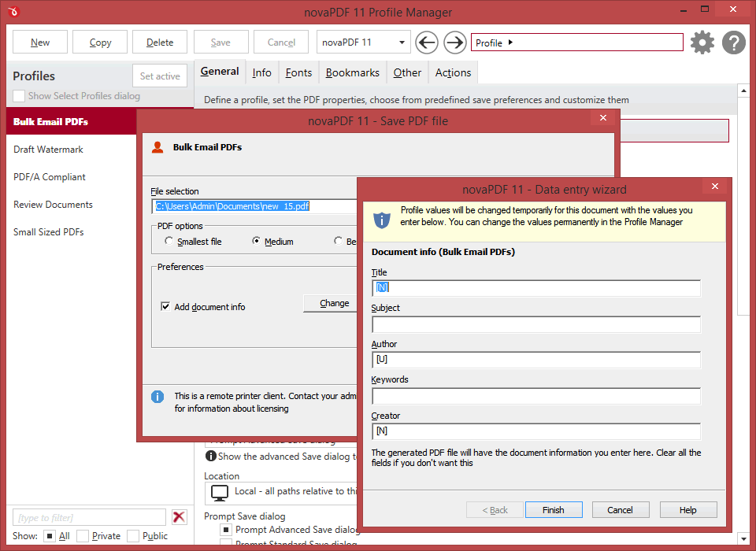This screenshot has width=756, height=551.
Task: Click the shield info icon in wizard
Action: pos(382,220)
